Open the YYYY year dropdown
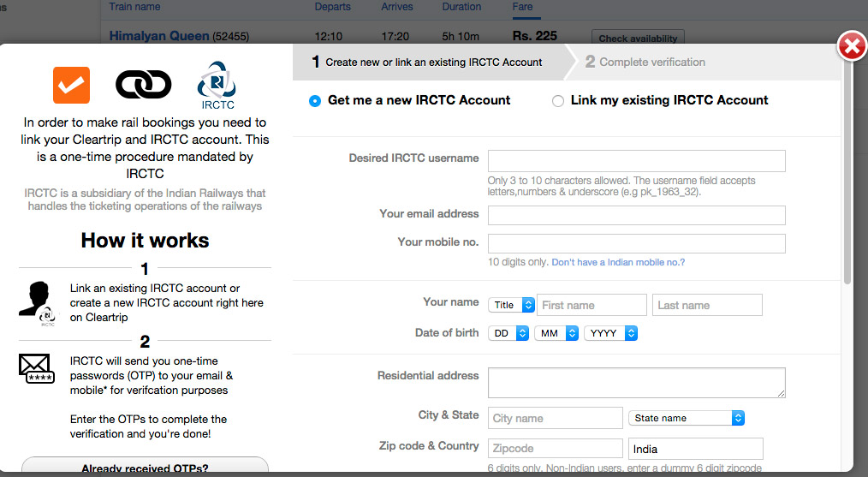Image resolution: width=868 pixels, height=477 pixels. pyautogui.click(x=610, y=333)
